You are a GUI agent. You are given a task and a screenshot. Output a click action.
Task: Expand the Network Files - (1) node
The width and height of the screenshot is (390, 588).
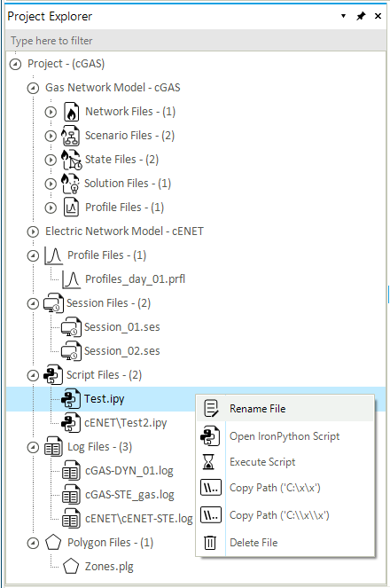(x=51, y=112)
